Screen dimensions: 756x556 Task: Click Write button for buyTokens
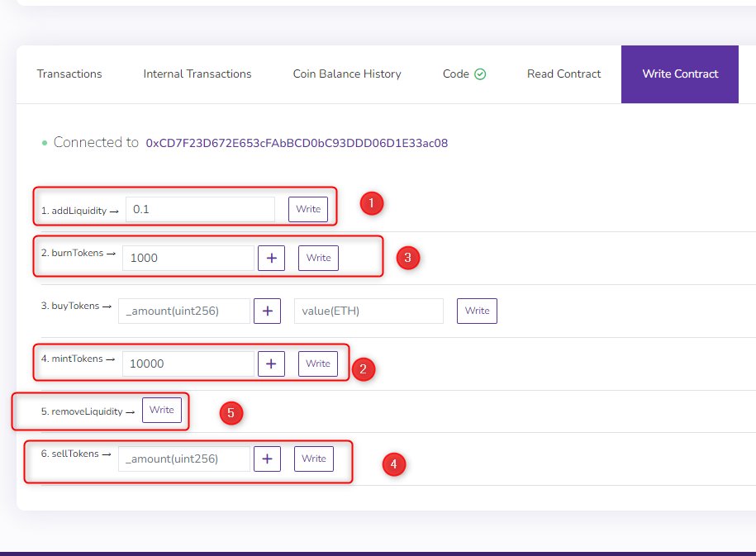click(477, 311)
